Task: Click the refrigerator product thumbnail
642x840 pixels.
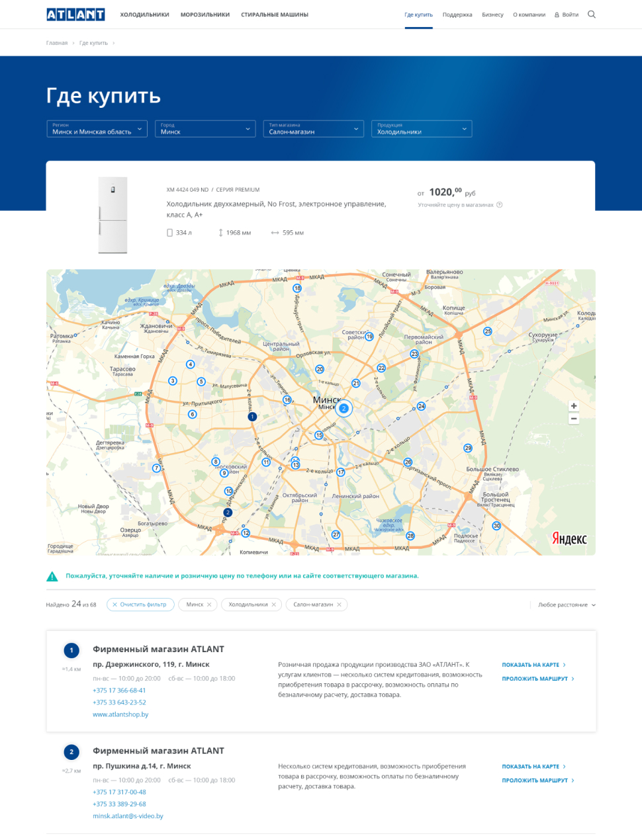Action: (113, 215)
